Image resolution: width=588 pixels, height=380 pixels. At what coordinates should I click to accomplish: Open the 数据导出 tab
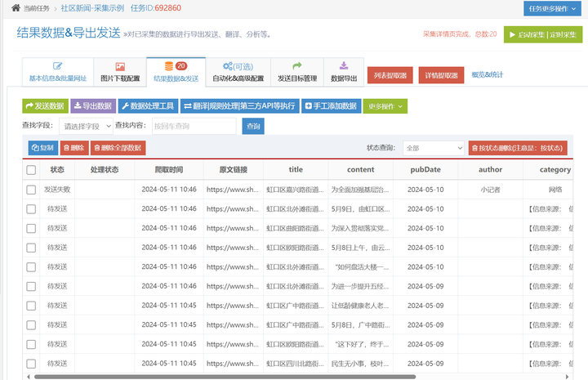[x=344, y=72]
